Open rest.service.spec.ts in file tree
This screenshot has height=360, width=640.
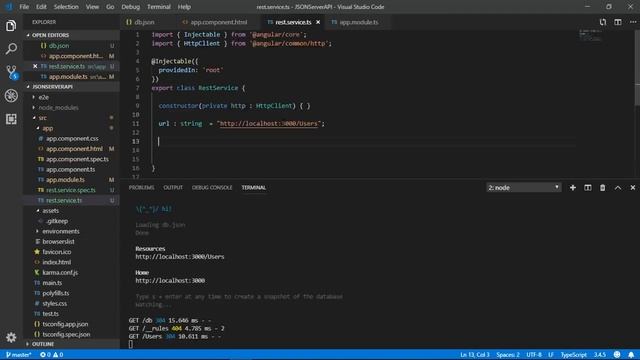click(71, 190)
